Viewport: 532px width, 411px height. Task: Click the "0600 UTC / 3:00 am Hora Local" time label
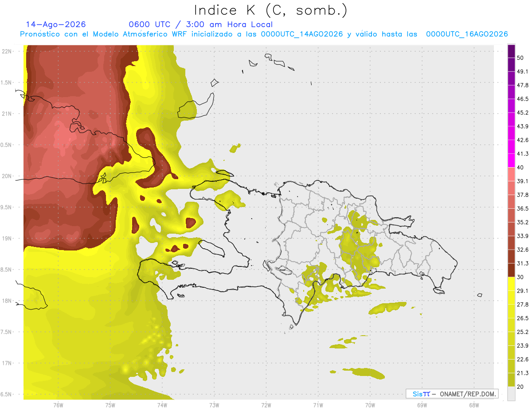[200, 24]
